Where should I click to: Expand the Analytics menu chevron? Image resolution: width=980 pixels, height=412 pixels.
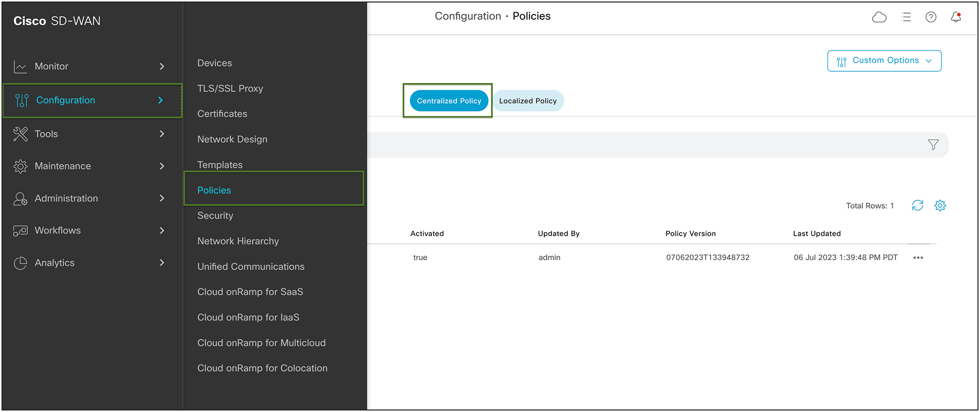(162, 263)
